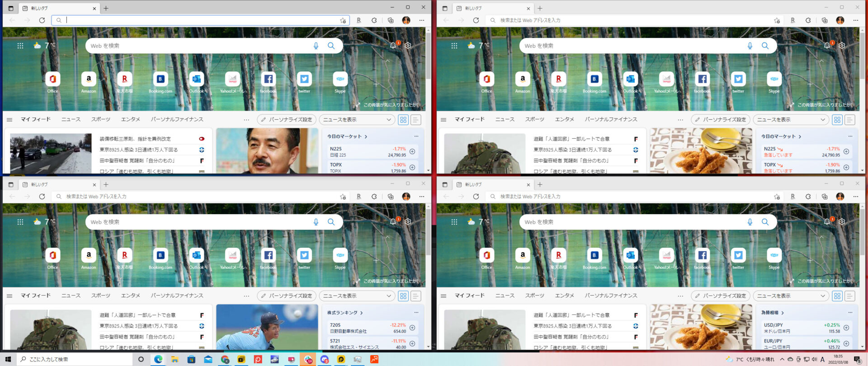The height and width of the screenshot is (366, 868).
Task: Open Collections icon in bottom-left window
Action: coord(391,197)
